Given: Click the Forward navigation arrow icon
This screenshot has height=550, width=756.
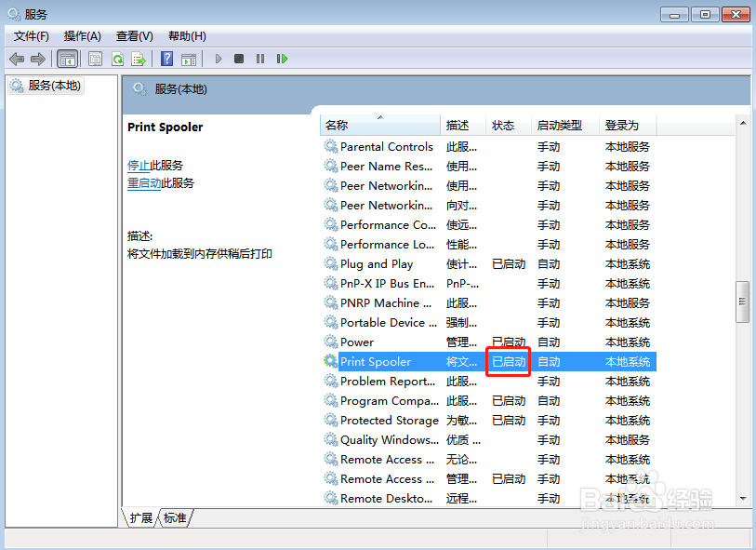Looking at the screenshot, I should 37,59.
